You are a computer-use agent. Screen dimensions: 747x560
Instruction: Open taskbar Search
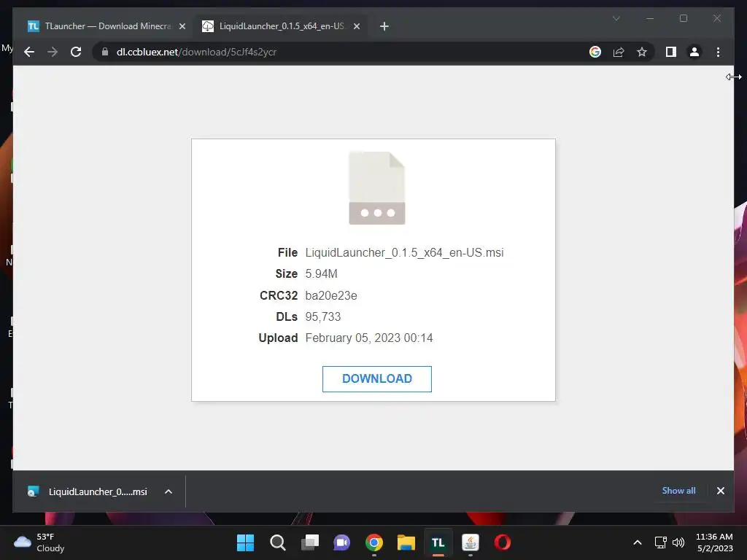click(277, 542)
